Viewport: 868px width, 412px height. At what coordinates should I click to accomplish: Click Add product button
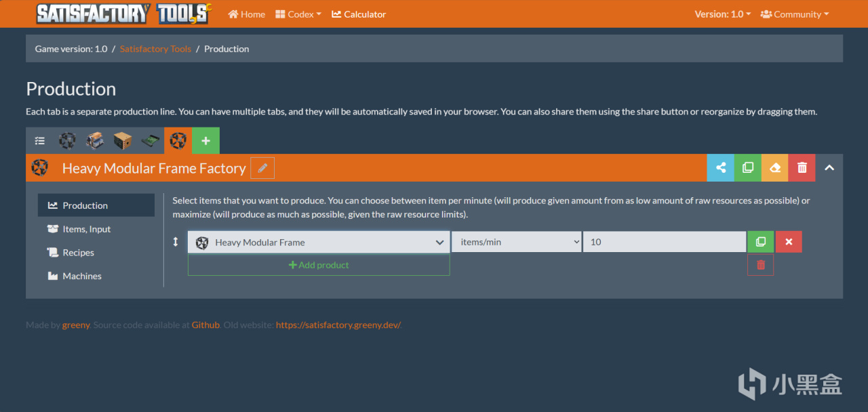(x=319, y=265)
